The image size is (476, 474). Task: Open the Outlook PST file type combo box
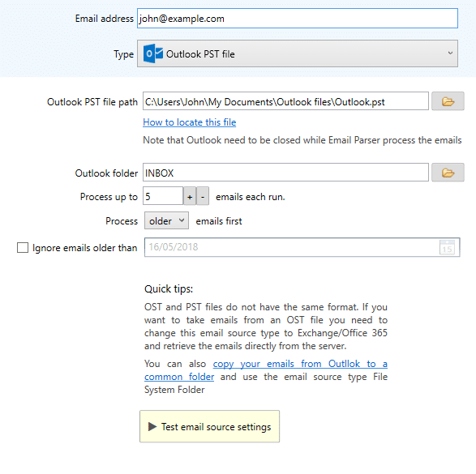pos(298,53)
